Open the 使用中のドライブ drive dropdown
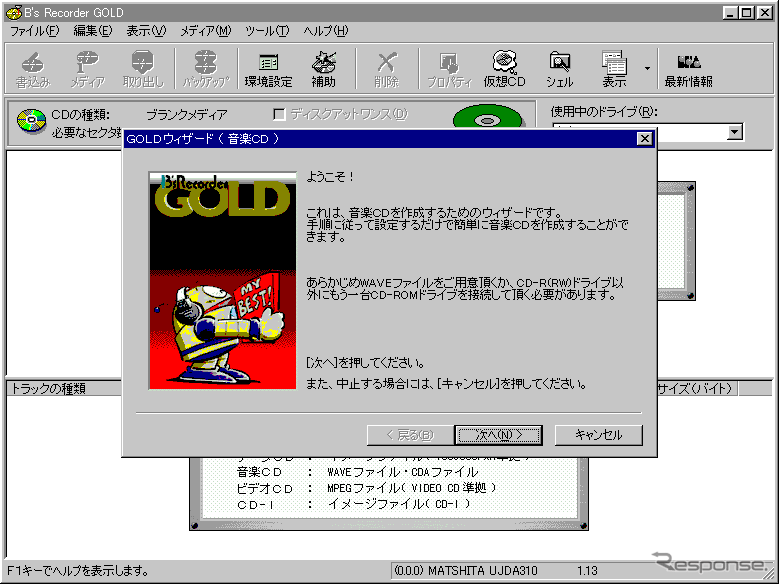This screenshot has width=779, height=584. point(735,132)
